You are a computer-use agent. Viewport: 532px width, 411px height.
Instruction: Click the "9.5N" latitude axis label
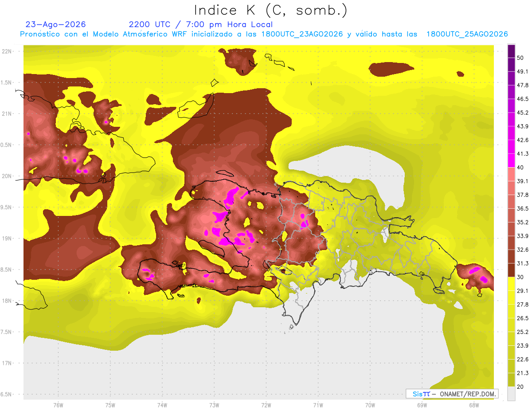pos(7,207)
